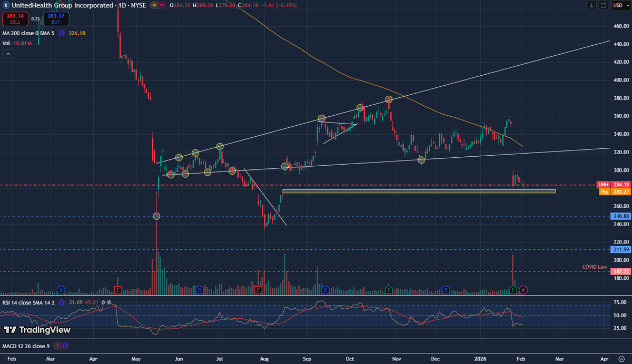Viewport: 632px width, 364px height.
Task: Click the 326.18 MA value in legend
Action: [x=77, y=33]
